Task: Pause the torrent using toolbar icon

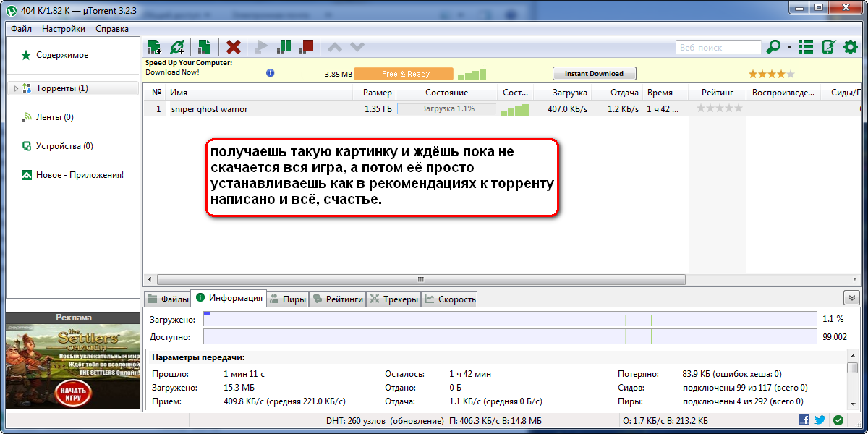Action: click(284, 47)
